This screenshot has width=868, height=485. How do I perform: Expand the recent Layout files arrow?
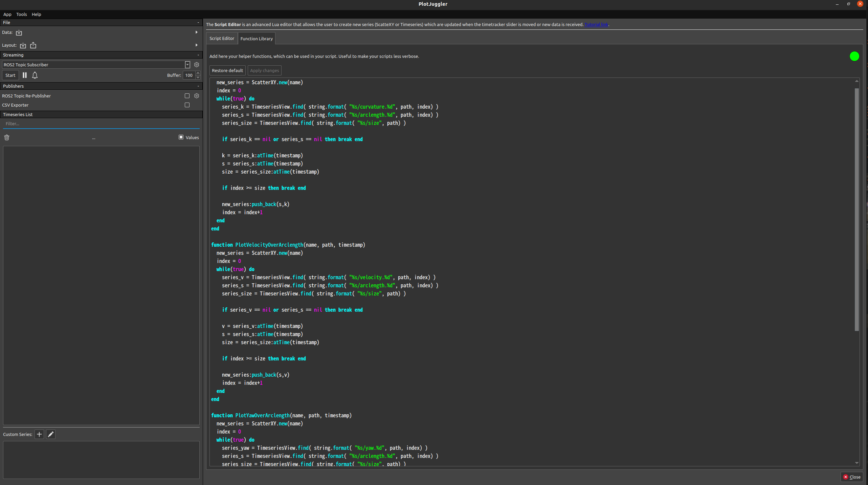click(197, 45)
